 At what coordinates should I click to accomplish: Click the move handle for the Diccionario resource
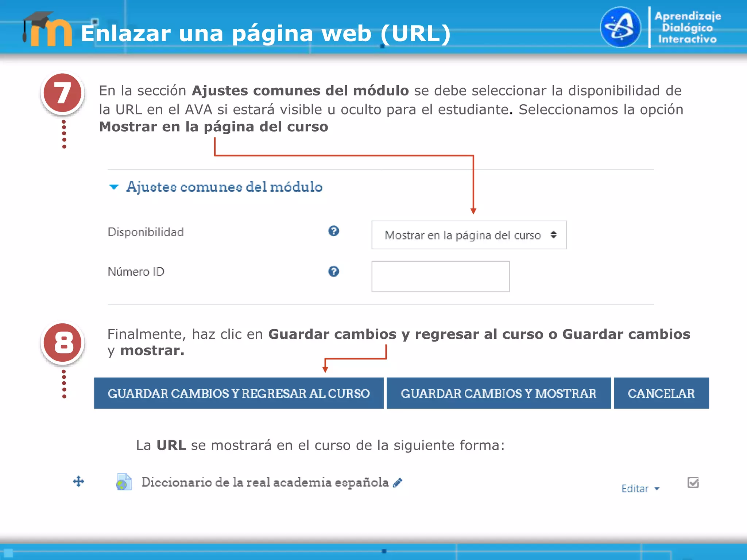pos(78,482)
